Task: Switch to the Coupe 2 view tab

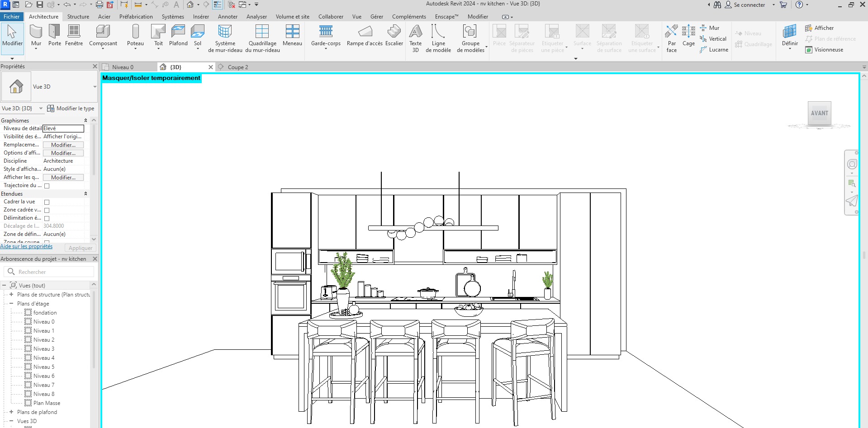Action: click(238, 67)
